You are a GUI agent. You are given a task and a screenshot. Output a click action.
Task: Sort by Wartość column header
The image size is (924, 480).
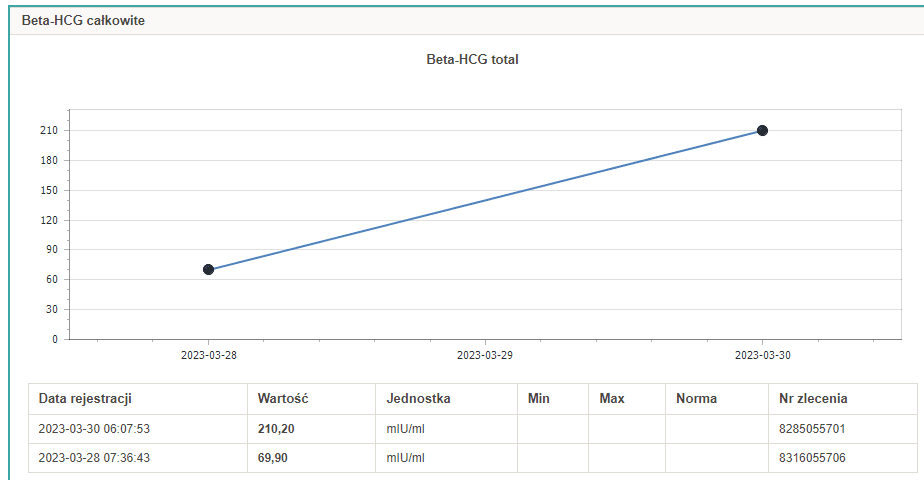[282, 399]
